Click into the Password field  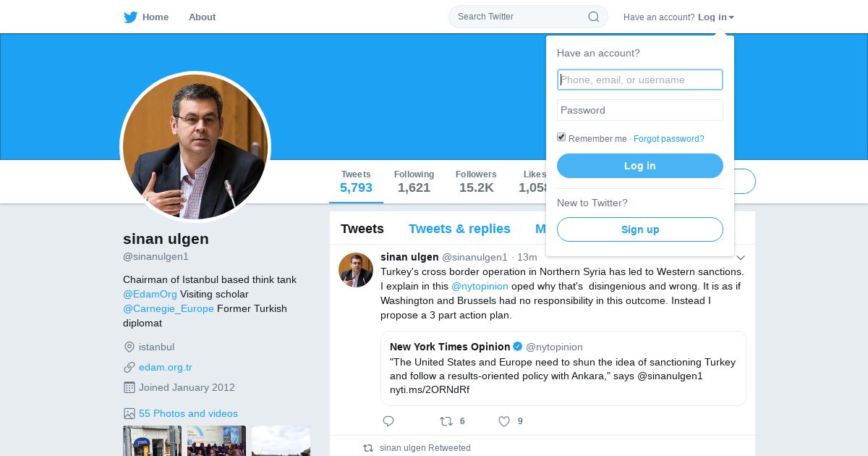(640, 110)
